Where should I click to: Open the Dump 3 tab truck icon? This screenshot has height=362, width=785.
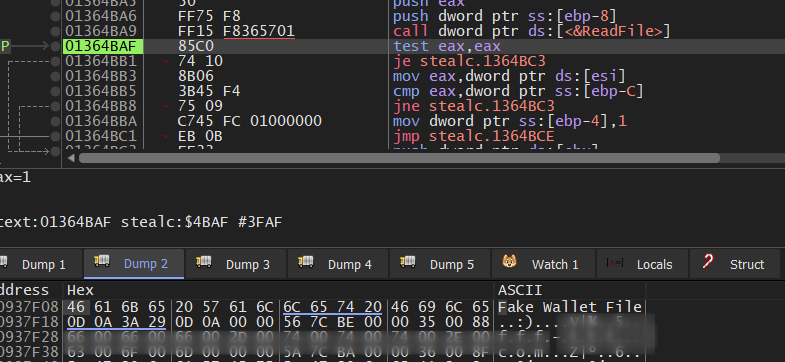click(x=204, y=261)
